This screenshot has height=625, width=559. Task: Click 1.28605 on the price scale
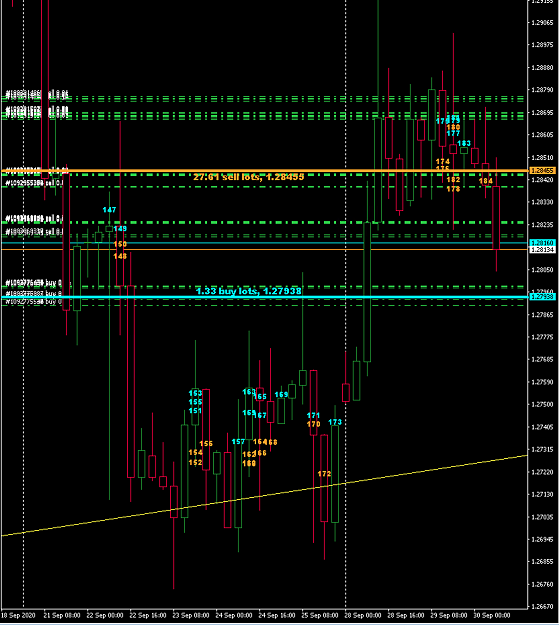(x=543, y=135)
